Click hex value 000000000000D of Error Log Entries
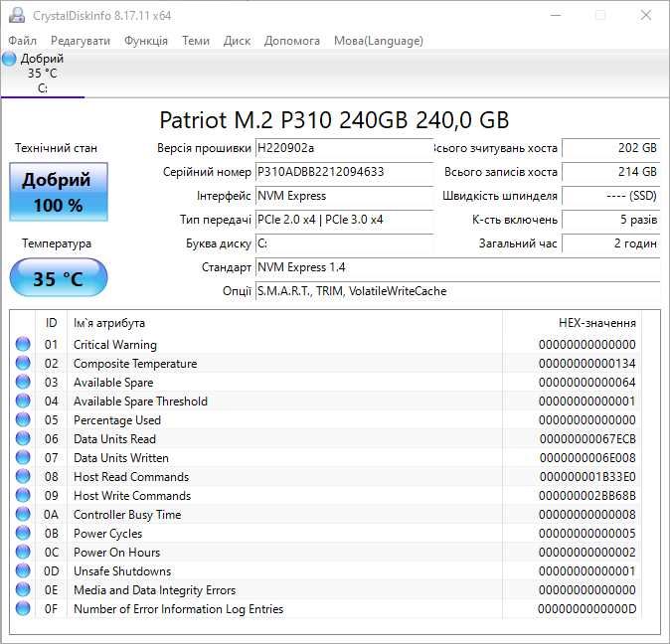 pos(586,609)
